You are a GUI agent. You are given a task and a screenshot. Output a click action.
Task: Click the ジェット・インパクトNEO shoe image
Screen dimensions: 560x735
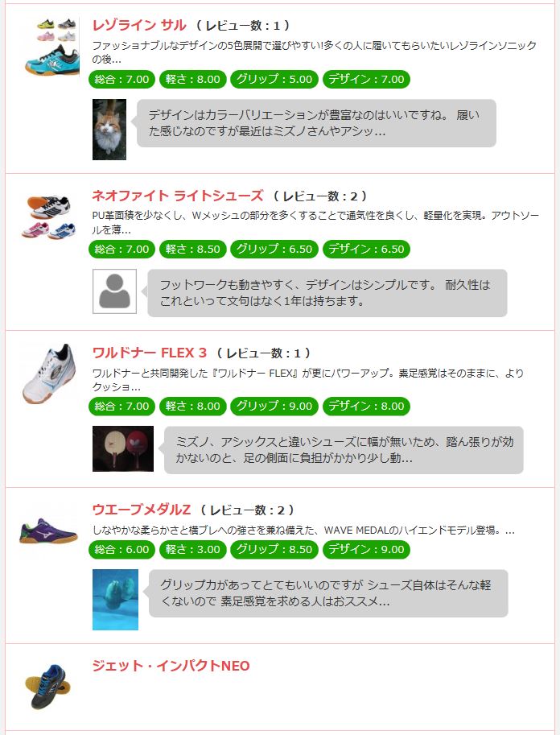(x=48, y=686)
